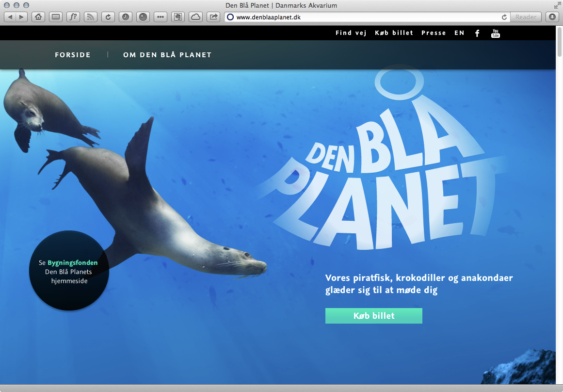Click the circular refresh toolbar icon
The height and width of the screenshot is (392, 563).
click(108, 17)
